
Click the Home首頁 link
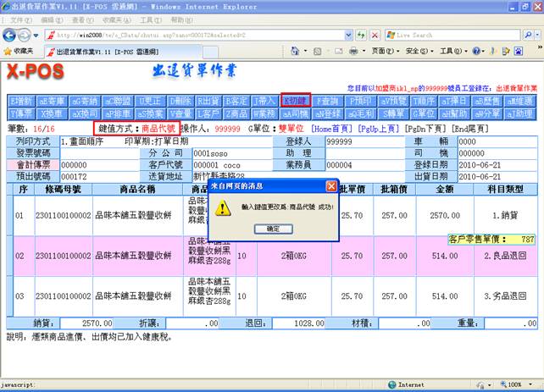pyautogui.click(x=331, y=128)
